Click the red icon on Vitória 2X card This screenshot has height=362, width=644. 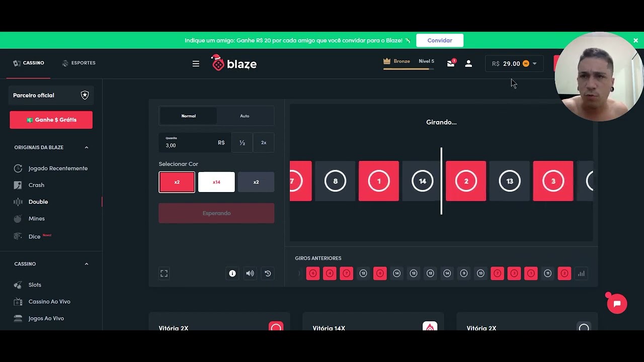point(276,326)
